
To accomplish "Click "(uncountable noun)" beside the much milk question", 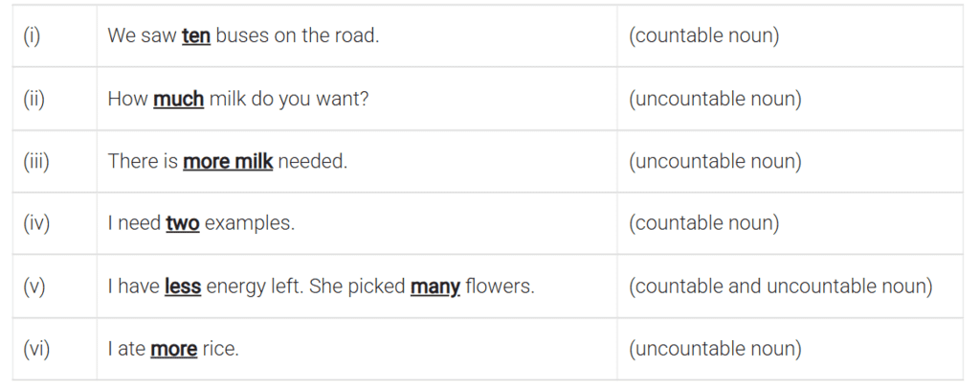I will 715,99.
